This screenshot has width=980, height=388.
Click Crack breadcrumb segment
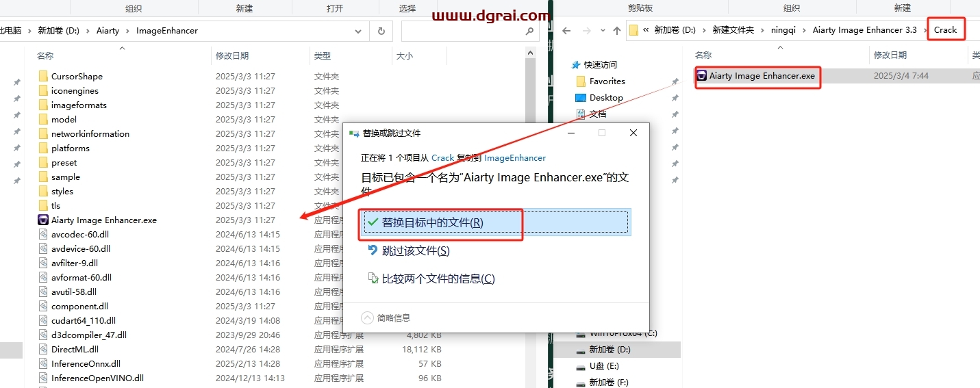(945, 29)
